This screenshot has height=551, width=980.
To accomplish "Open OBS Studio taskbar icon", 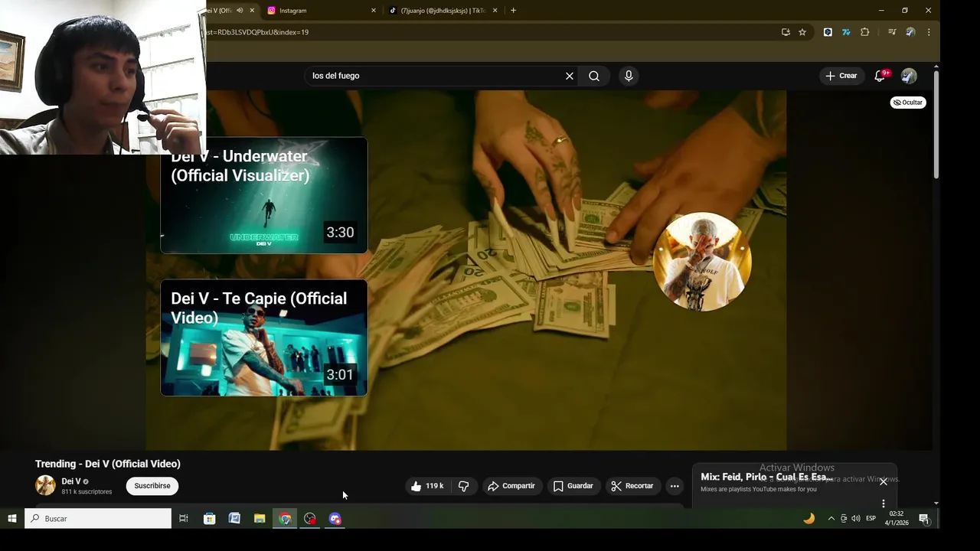I will pos(310,519).
